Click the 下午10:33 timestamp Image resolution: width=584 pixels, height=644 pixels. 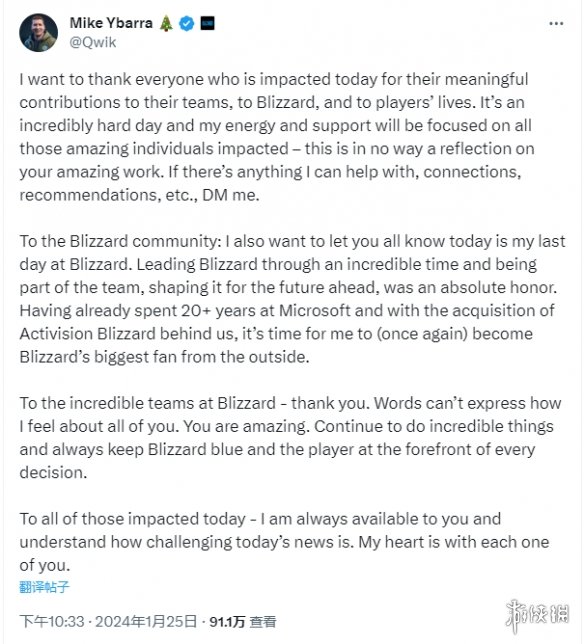tap(52, 621)
